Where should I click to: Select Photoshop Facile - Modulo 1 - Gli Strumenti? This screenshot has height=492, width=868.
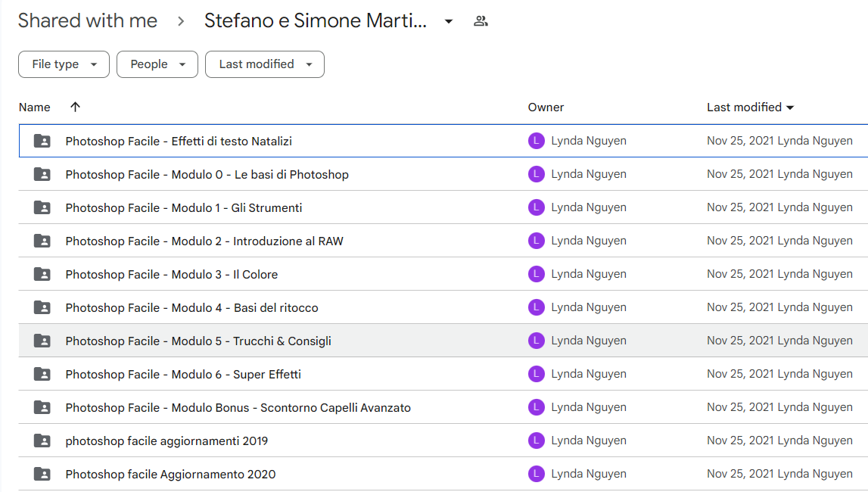point(184,207)
